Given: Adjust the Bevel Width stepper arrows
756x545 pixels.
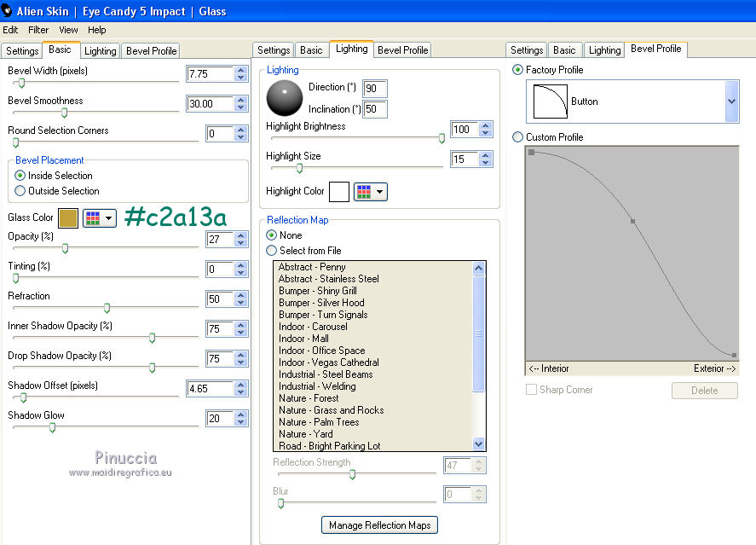Looking at the screenshot, I should tap(242, 74).
